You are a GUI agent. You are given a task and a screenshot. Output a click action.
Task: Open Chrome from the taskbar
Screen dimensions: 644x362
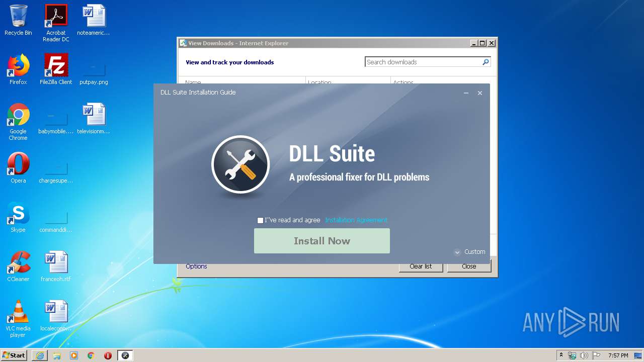[91, 355]
